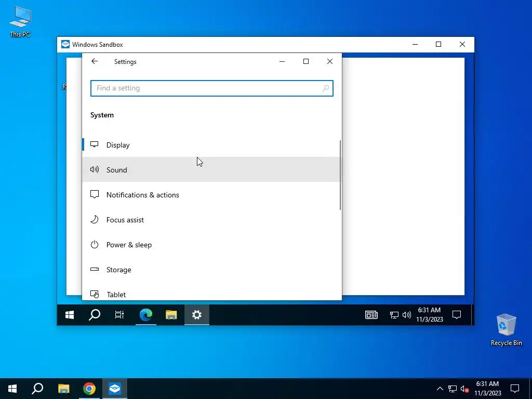Launch Microsoft Edge in the Sandbox taskbar
The height and width of the screenshot is (399, 532).
(x=146, y=315)
